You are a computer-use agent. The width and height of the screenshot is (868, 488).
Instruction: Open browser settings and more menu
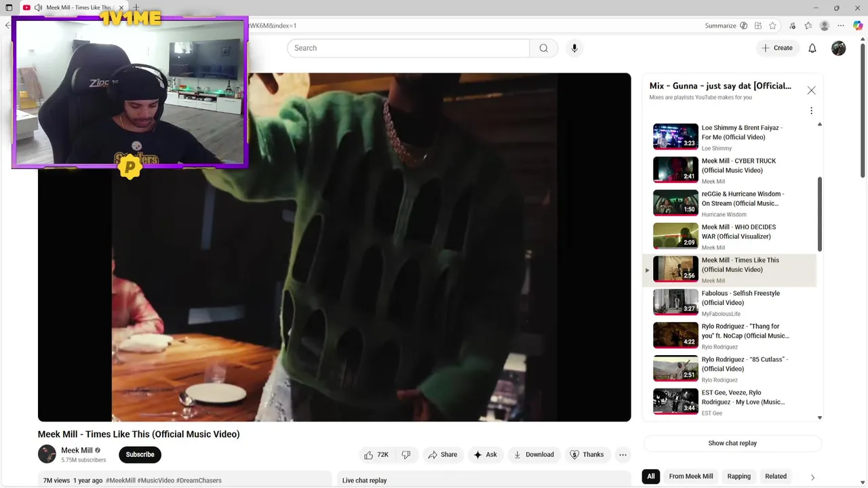841,26
